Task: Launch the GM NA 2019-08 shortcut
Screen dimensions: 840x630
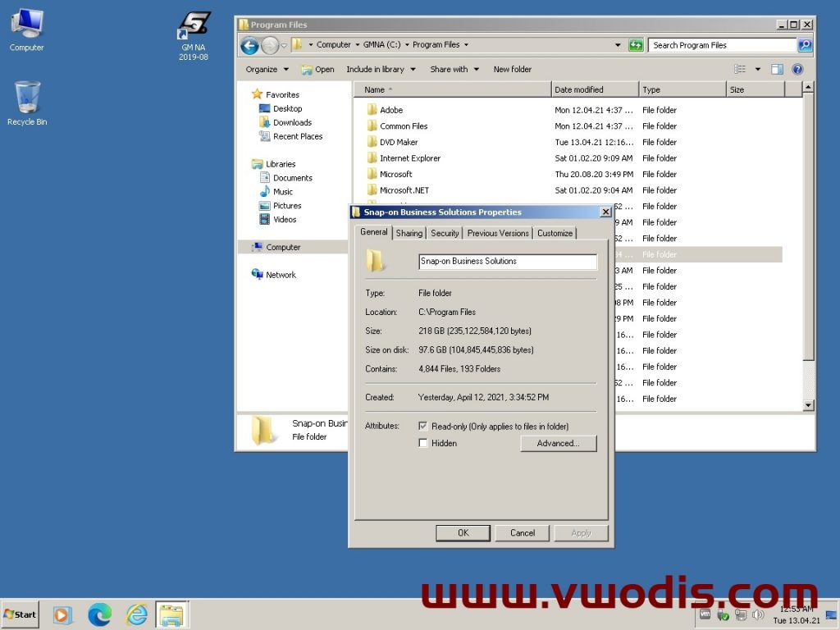Action: pyautogui.click(x=194, y=35)
